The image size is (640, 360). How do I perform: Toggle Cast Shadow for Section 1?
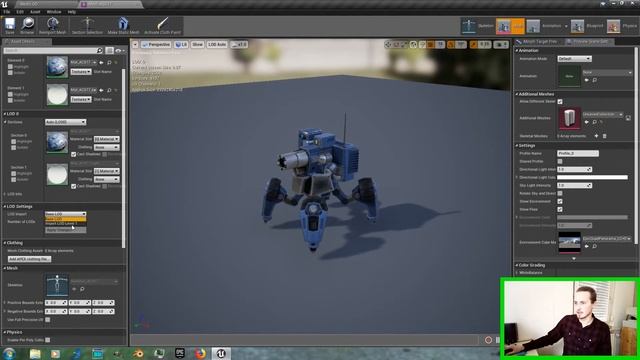click(73, 186)
